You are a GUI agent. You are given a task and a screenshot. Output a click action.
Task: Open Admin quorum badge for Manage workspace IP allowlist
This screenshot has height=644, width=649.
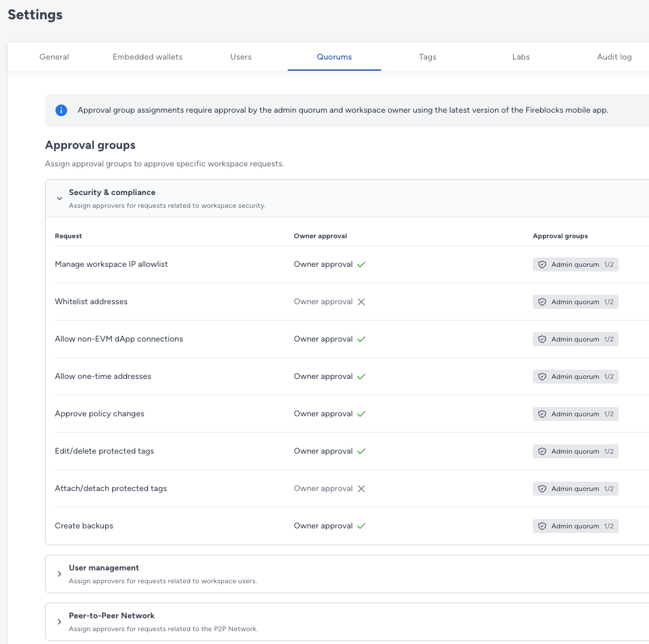[575, 264]
